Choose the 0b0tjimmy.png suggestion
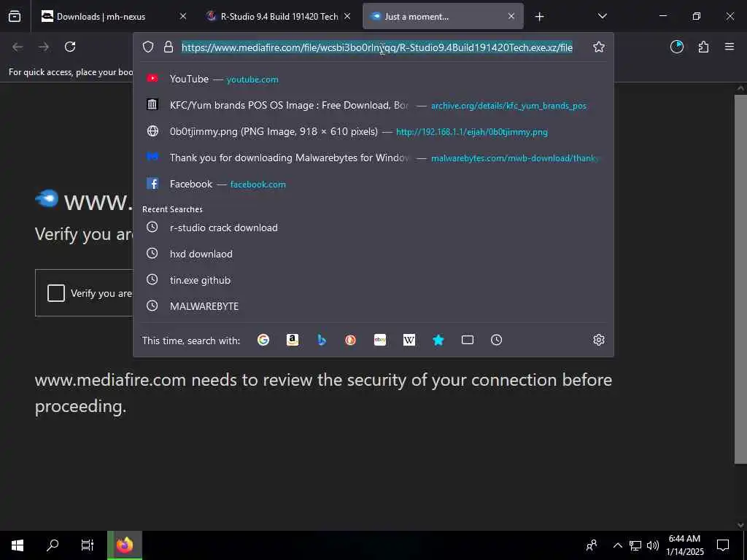This screenshot has height=560, width=747. click(373, 131)
